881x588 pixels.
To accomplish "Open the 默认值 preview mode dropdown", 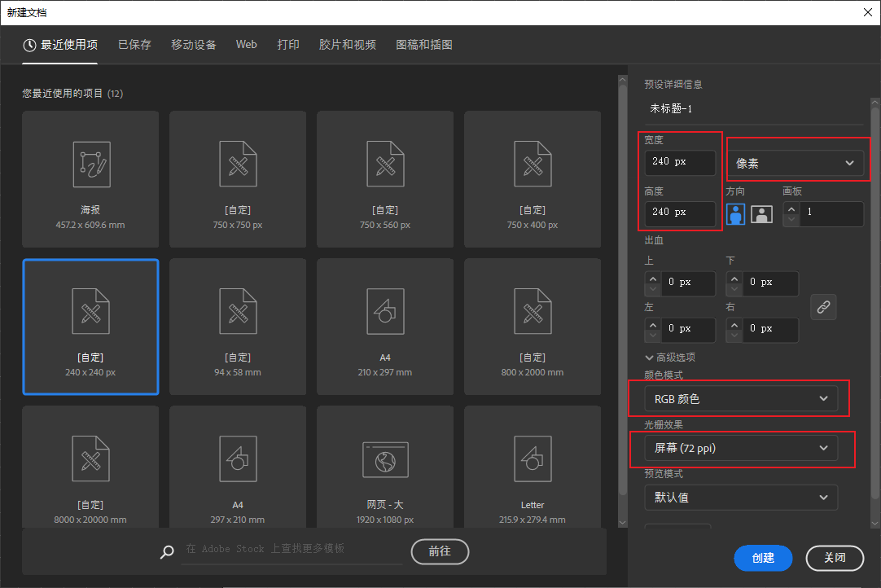I will 741,498.
